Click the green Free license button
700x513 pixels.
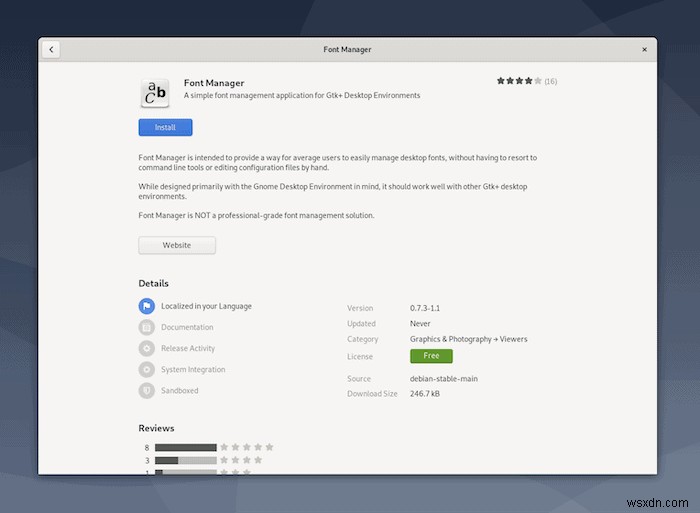431,356
